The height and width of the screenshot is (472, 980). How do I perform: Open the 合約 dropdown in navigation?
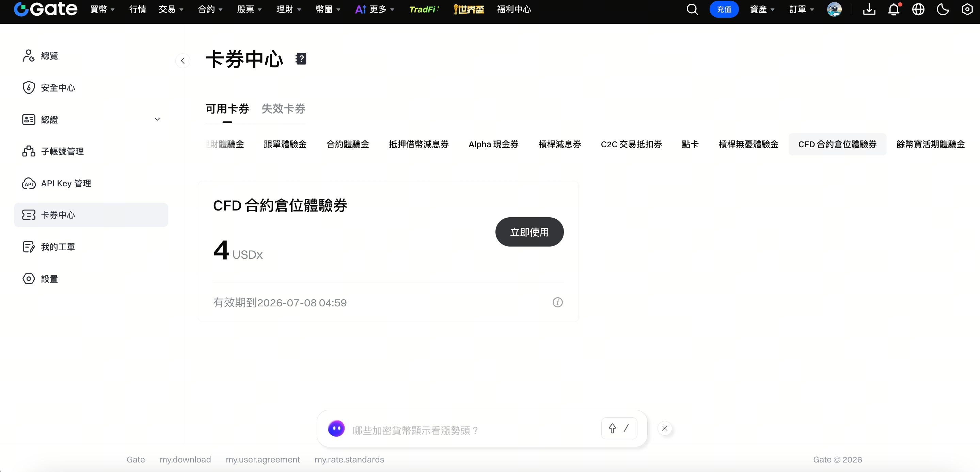(x=210, y=10)
